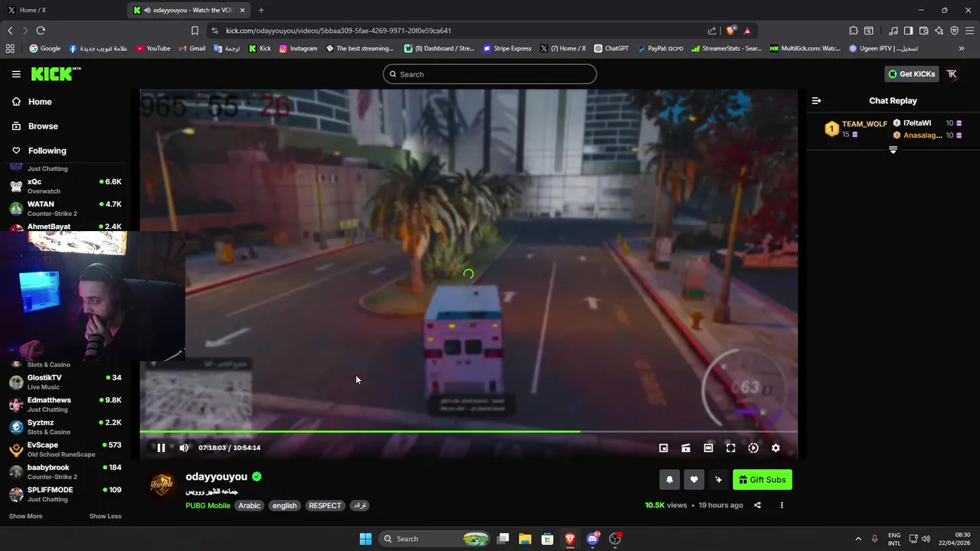This screenshot has width=980, height=551.
Task: Switch the video to fullscreen
Action: (x=730, y=448)
